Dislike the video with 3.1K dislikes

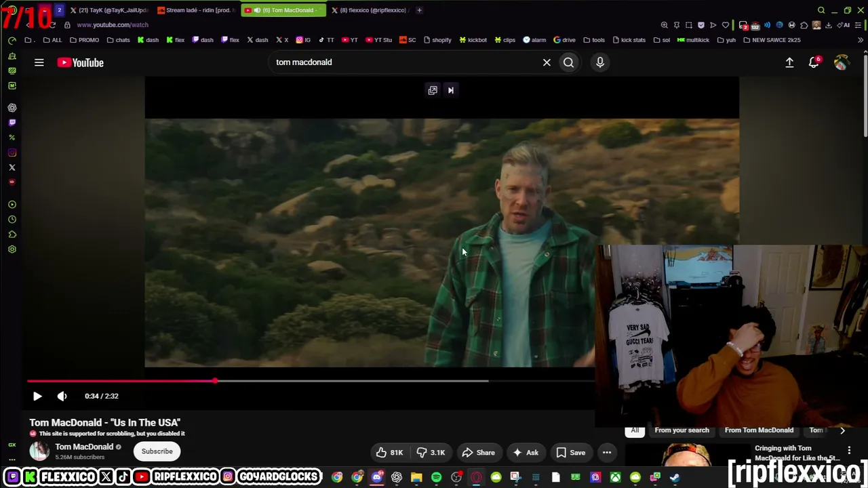(431, 453)
